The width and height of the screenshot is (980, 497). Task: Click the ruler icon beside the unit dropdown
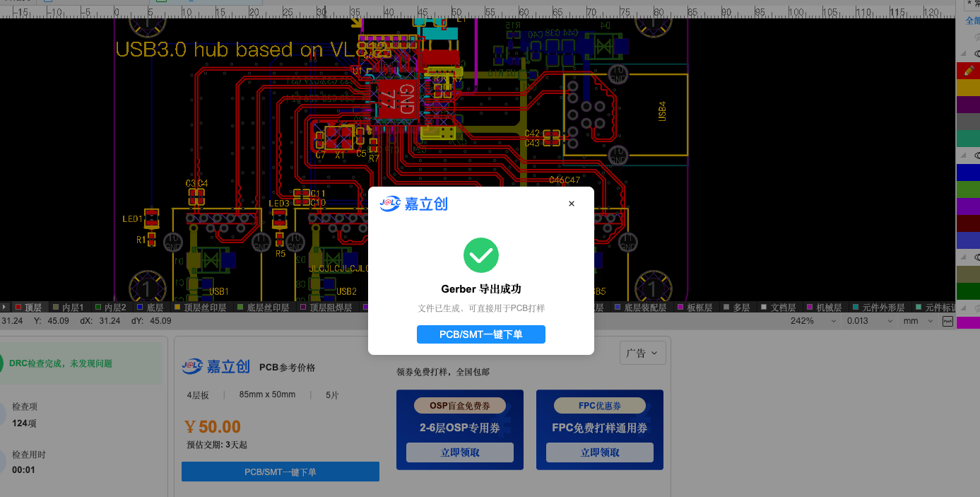point(947,321)
